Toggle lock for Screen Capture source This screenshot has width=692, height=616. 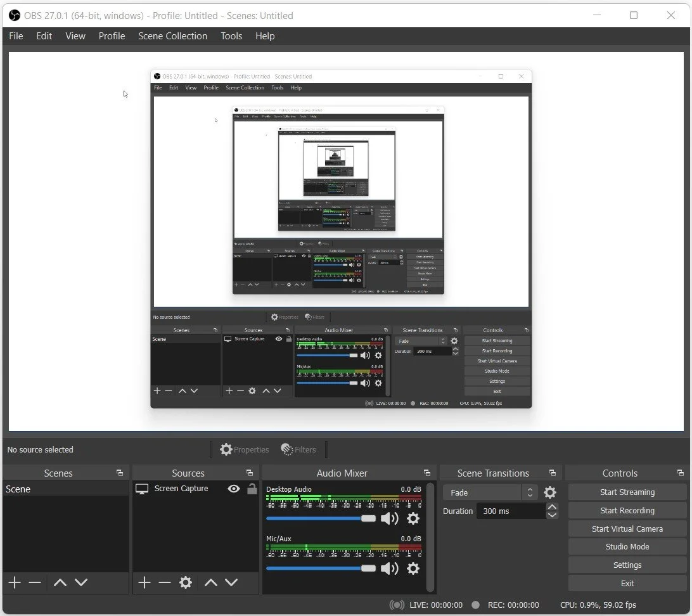[x=252, y=489]
